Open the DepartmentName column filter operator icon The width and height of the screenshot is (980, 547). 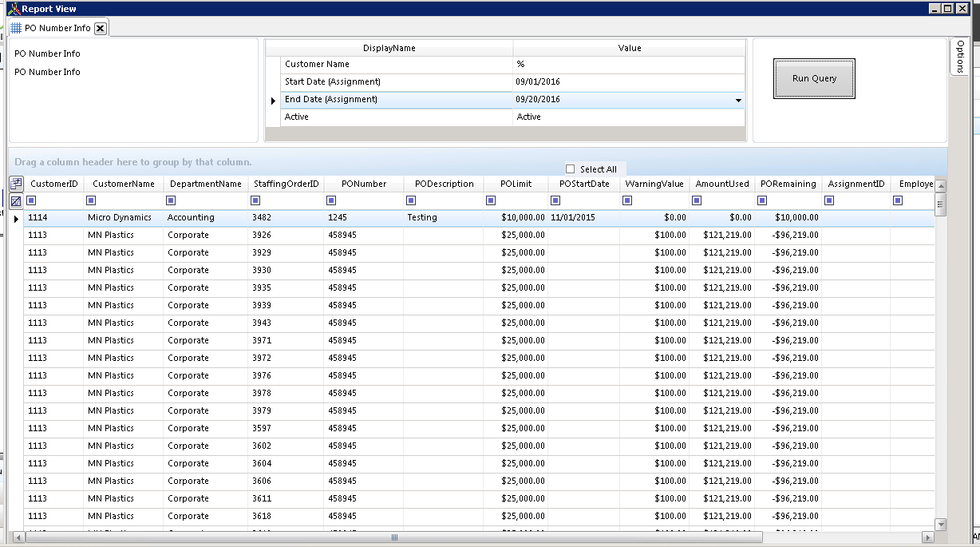(x=172, y=200)
